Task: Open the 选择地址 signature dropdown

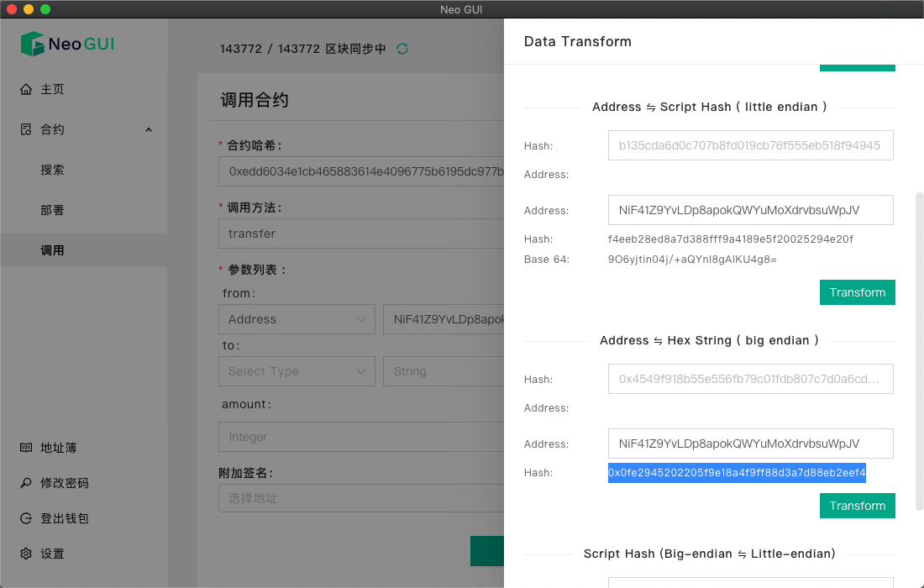Action: [361, 498]
